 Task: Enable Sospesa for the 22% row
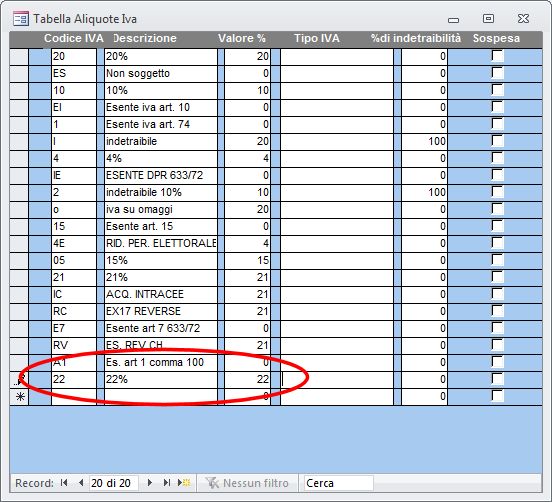(497, 379)
